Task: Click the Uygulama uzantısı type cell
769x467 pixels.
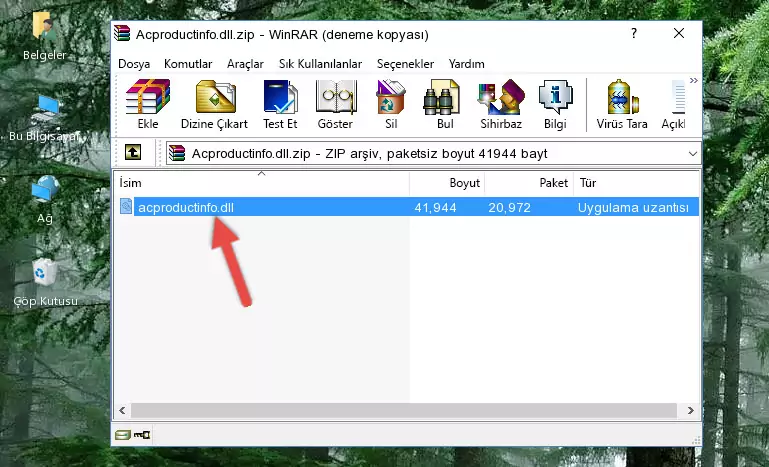Action: (633, 208)
